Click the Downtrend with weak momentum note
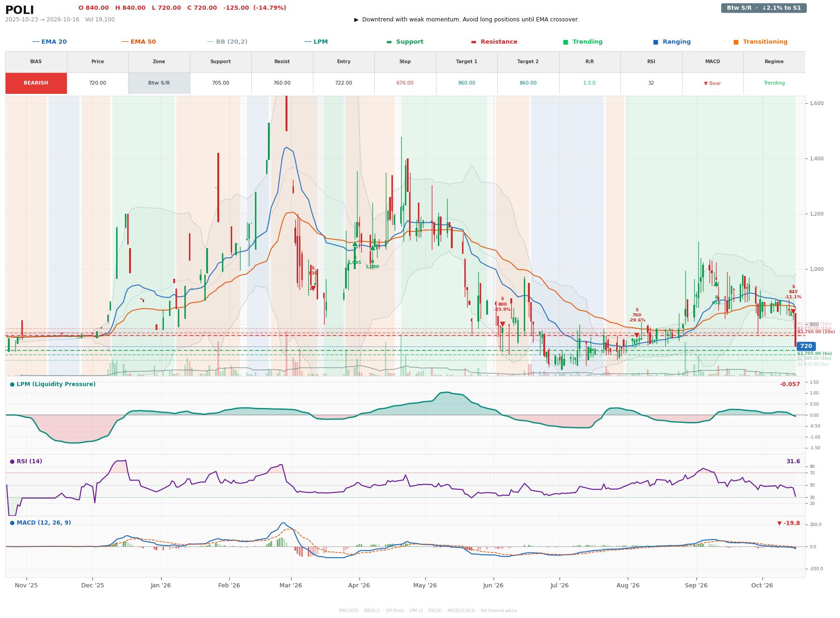Viewport: 840px width, 618px height. [x=467, y=20]
